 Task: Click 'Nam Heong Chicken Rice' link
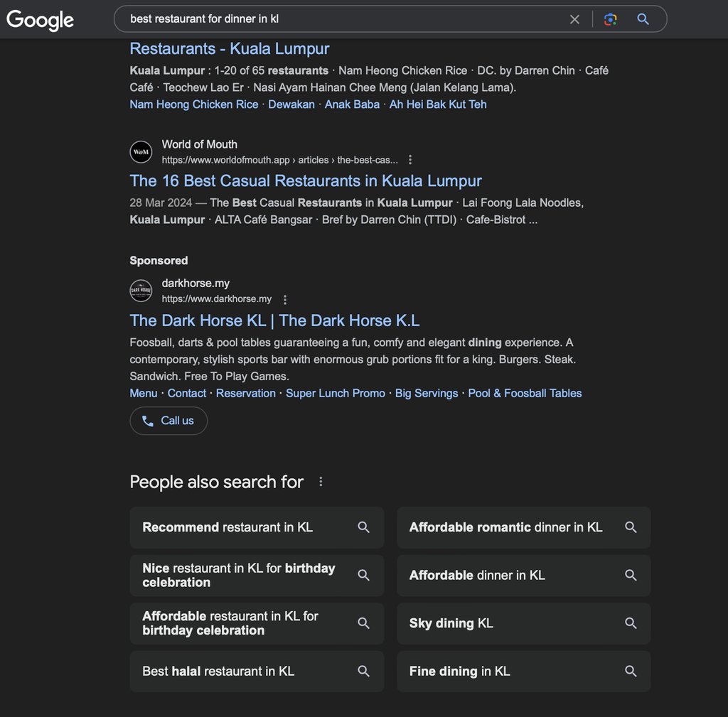tap(194, 104)
